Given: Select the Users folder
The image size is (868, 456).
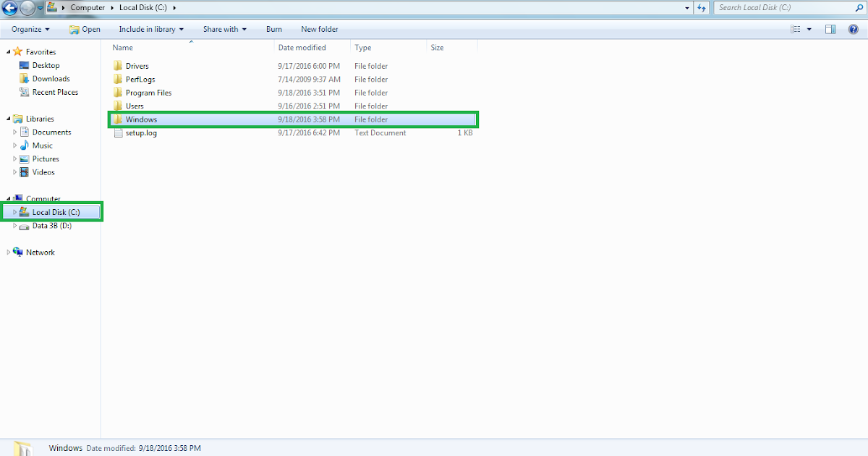Looking at the screenshot, I should pyautogui.click(x=134, y=106).
